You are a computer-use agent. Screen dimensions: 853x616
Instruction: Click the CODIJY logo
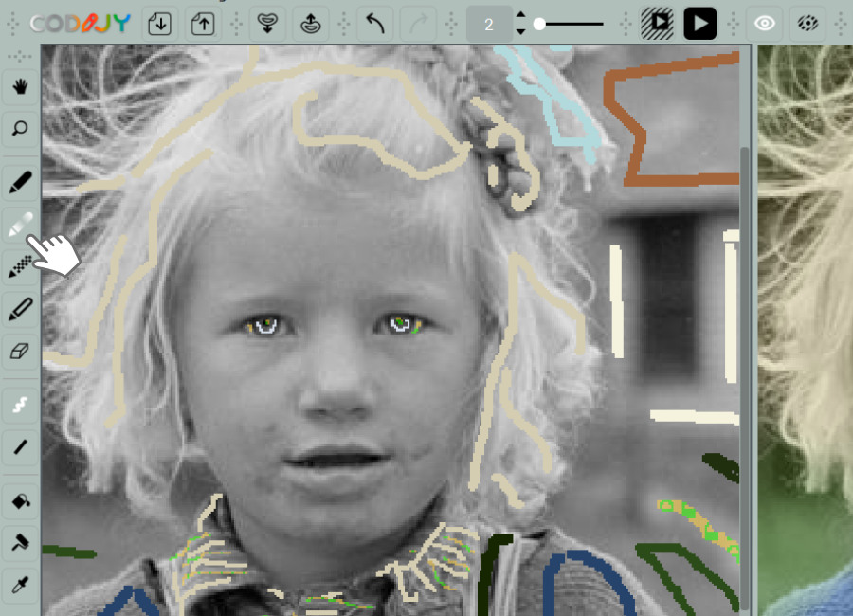tap(81, 24)
